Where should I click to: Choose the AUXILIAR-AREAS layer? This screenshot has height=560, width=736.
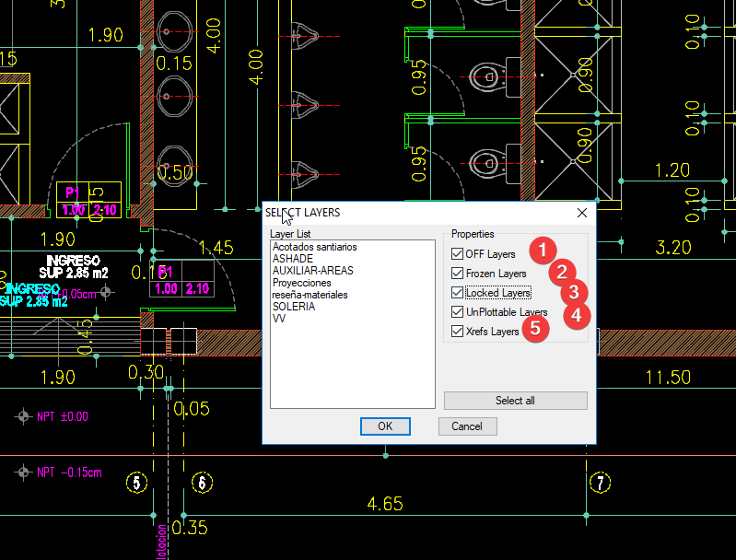tap(312, 271)
